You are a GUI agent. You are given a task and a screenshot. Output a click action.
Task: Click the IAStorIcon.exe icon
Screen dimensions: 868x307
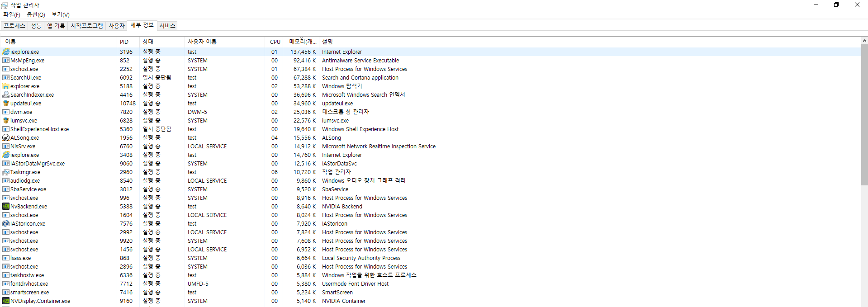pyautogui.click(x=6, y=224)
